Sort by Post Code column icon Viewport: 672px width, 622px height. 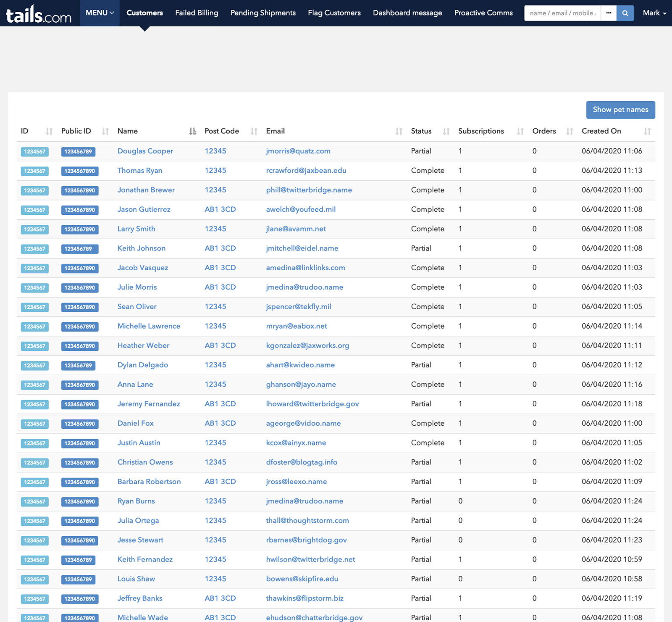coord(254,132)
